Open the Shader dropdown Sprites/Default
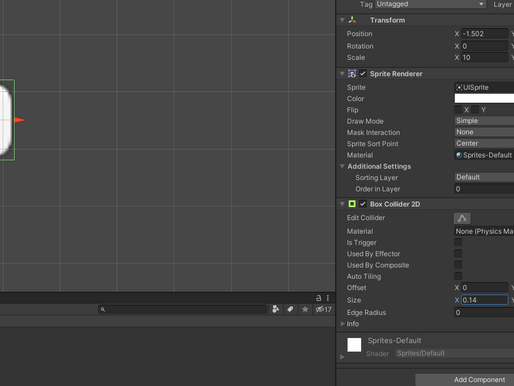This screenshot has height=386, width=514. 455,353
